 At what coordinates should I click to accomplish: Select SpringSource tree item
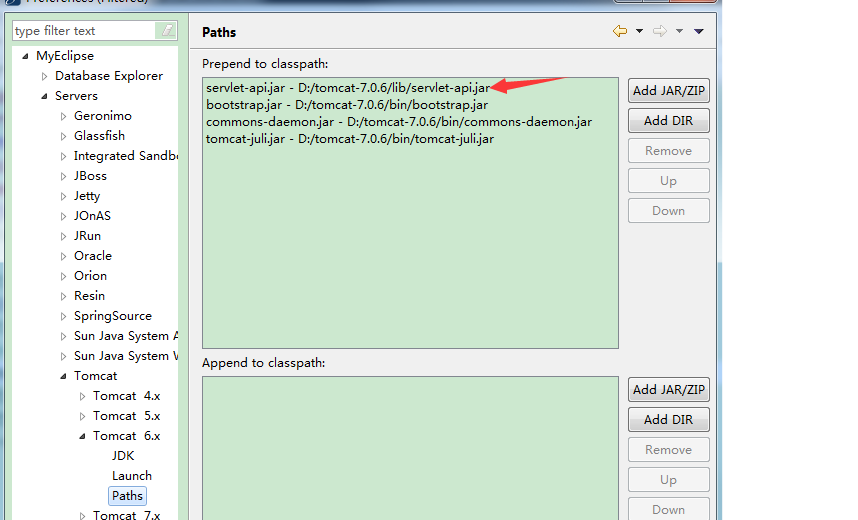113,316
